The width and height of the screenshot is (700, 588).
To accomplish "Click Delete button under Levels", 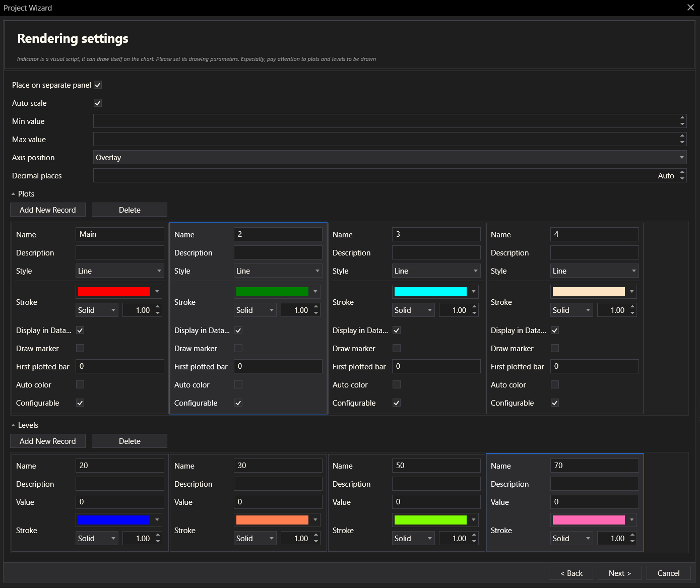I will [130, 441].
